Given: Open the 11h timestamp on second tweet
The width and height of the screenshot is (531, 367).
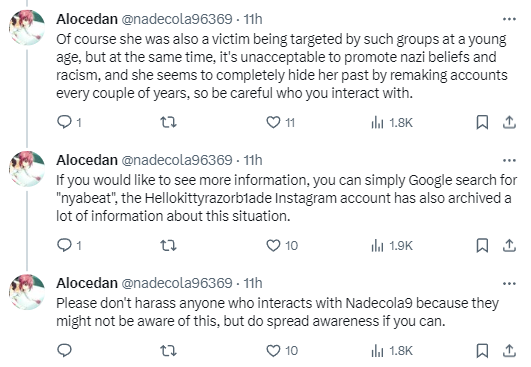Looking at the screenshot, I should coord(253,160).
